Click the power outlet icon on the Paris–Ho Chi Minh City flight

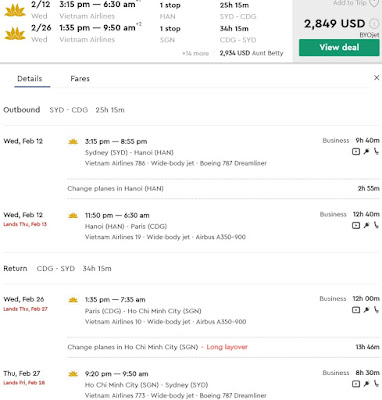point(366,310)
